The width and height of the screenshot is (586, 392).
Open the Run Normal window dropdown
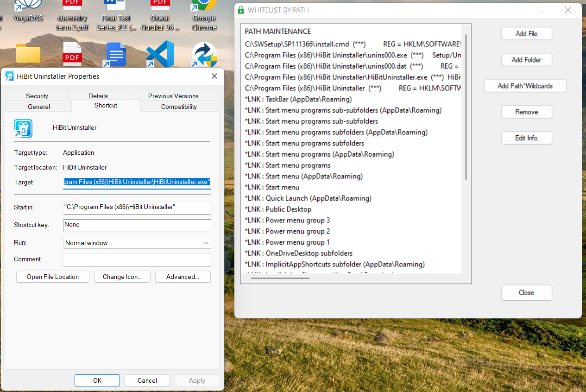click(x=137, y=243)
